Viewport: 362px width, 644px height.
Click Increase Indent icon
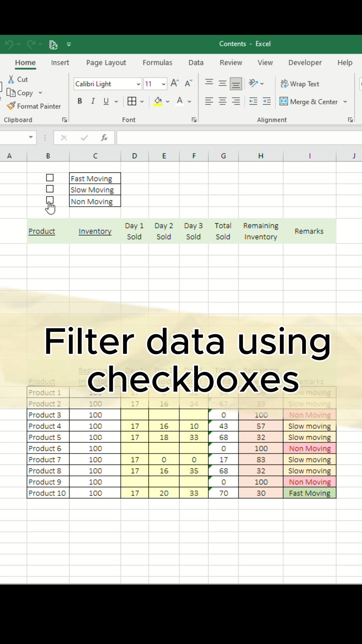tap(267, 101)
